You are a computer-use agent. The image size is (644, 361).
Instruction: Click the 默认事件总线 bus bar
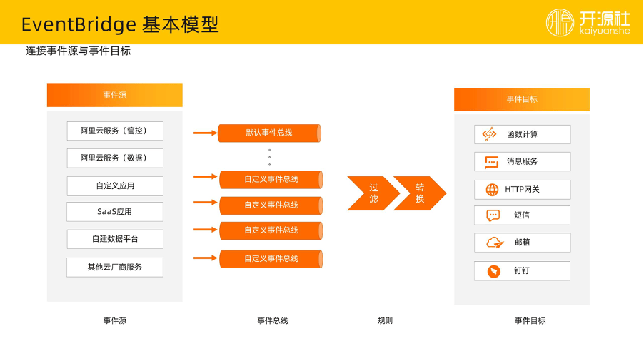(269, 133)
